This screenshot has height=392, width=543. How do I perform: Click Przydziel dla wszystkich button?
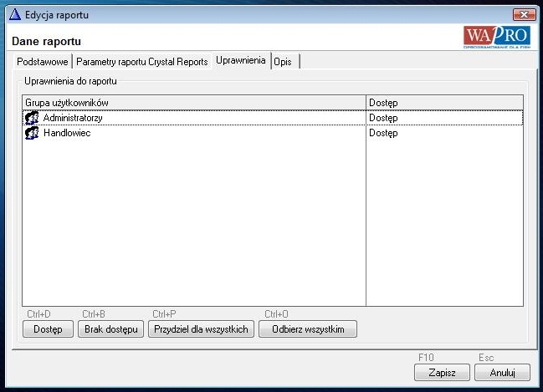(201, 329)
